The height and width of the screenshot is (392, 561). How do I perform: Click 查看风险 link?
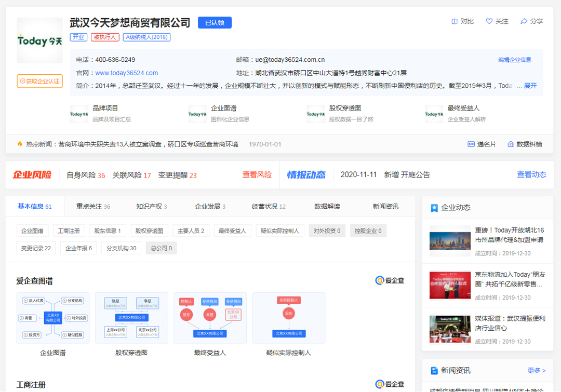257,174
